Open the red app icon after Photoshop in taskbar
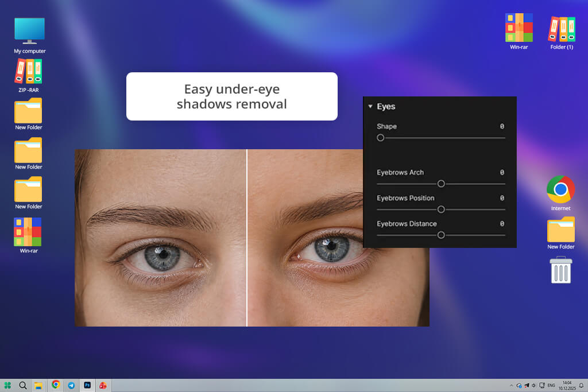 pos(103,385)
